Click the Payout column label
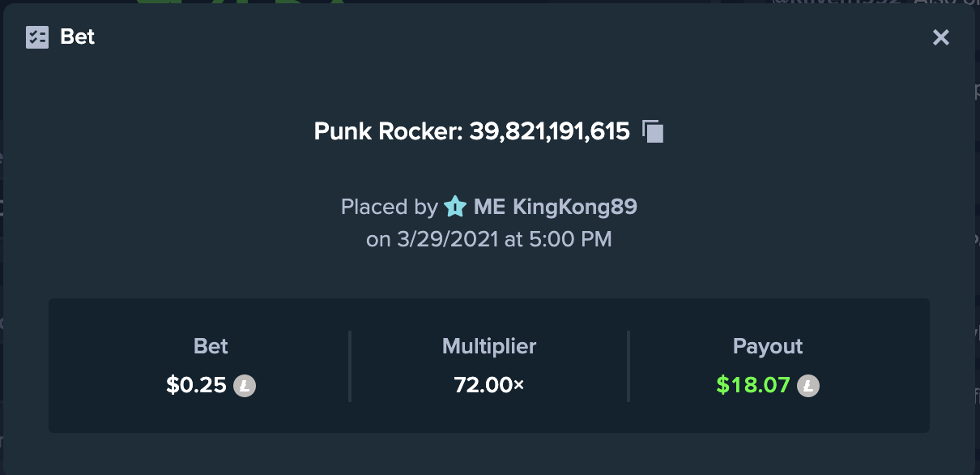 (768, 347)
